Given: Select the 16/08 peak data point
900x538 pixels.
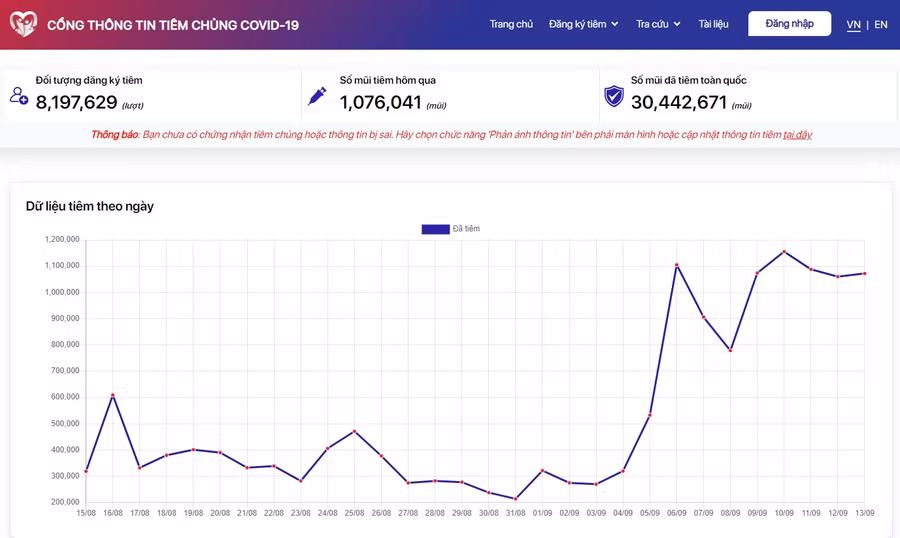Looking at the screenshot, I should pyautogui.click(x=112, y=395).
